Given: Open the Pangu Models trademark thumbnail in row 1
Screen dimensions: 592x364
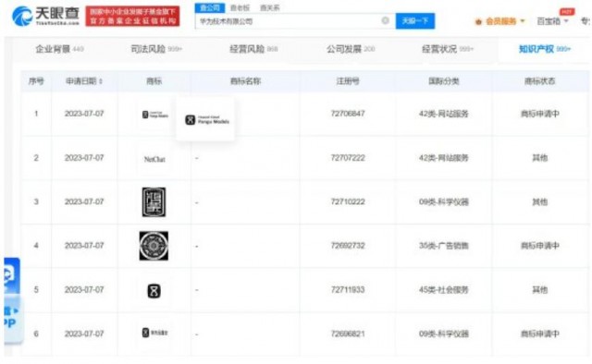Looking at the screenshot, I should [154, 115].
